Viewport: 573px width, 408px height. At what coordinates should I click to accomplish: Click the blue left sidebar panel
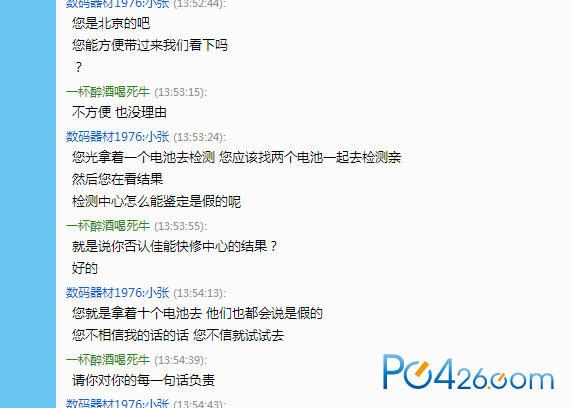[28, 204]
